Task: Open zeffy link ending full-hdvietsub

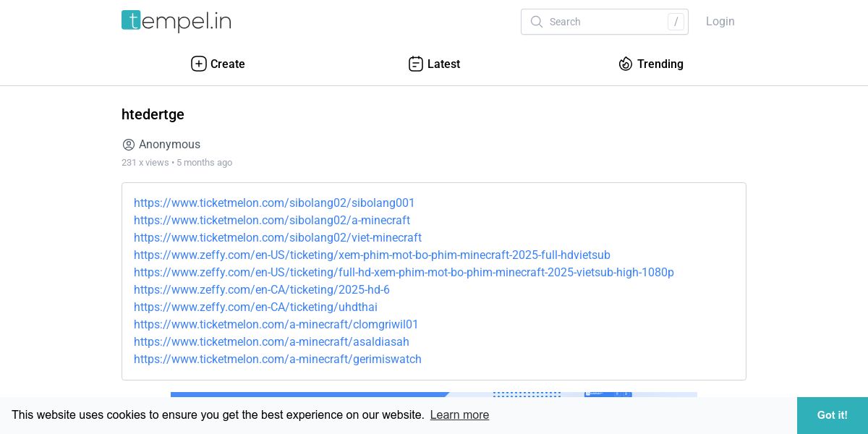Action: [372, 255]
